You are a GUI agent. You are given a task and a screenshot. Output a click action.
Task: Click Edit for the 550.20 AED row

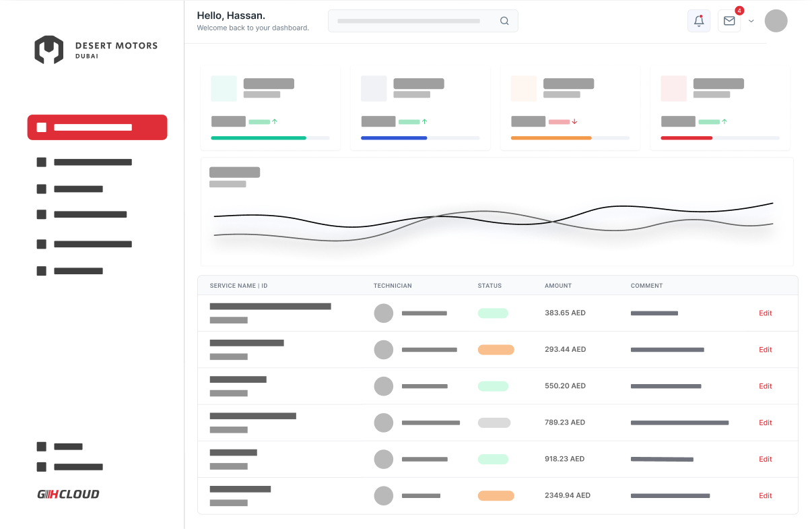pyautogui.click(x=766, y=386)
